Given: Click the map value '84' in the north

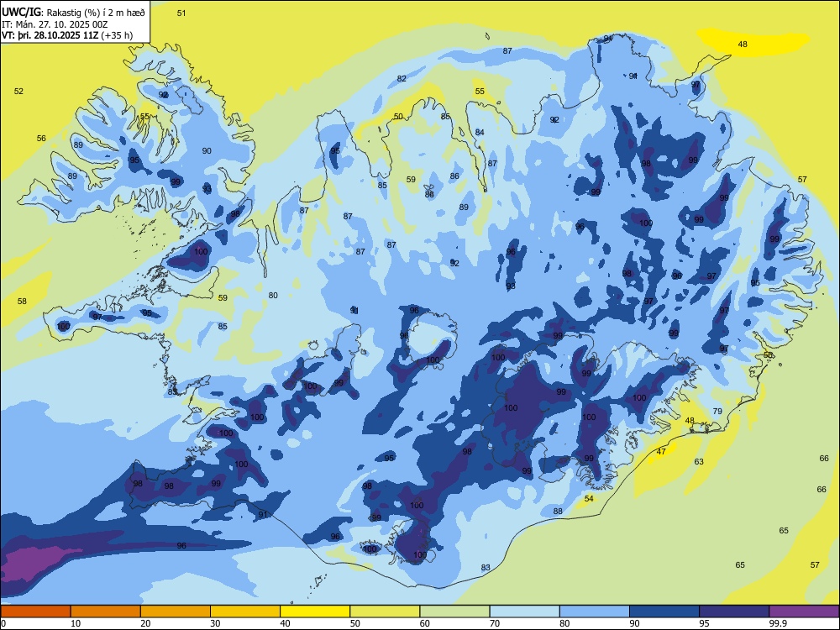Looking at the screenshot, I should pos(480,133).
